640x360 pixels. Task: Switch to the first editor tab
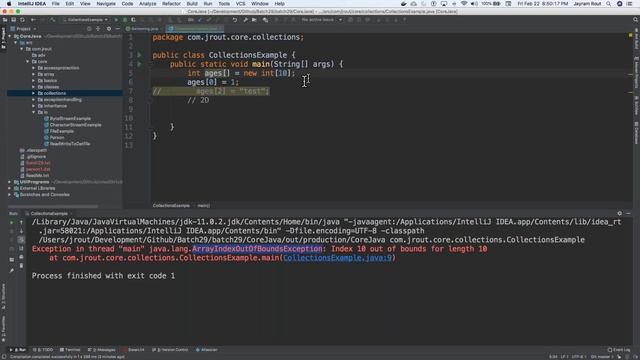tap(143, 29)
